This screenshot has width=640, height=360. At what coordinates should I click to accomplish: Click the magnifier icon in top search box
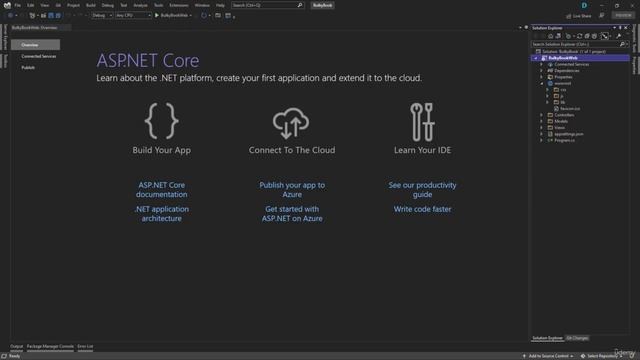pyautogui.click(x=300, y=5)
